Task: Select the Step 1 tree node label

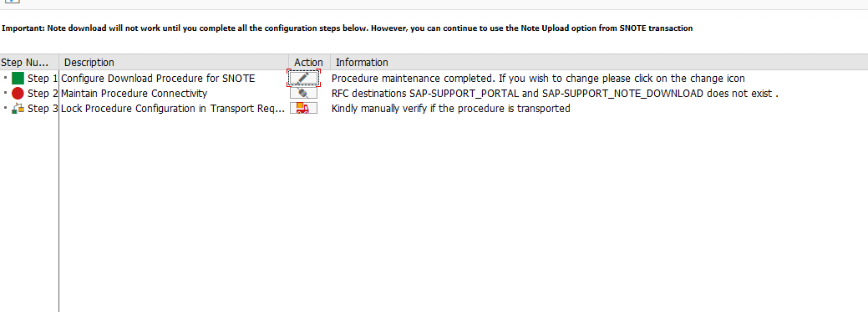Action: 43,78
